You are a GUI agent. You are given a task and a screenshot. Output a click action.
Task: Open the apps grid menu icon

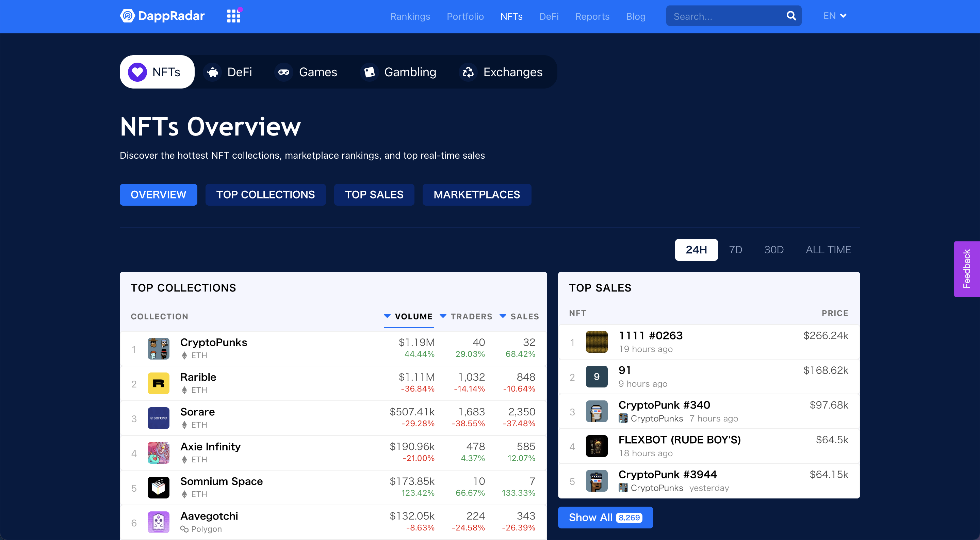233,16
